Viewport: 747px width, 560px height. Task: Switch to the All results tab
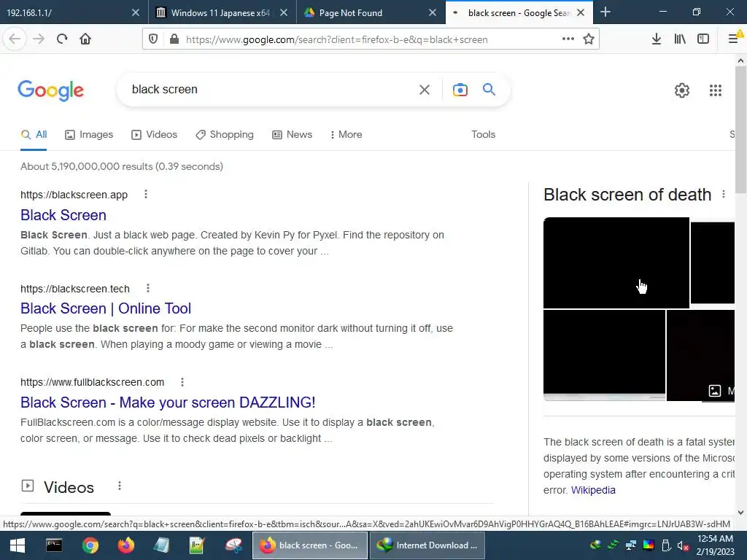tap(34, 134)
